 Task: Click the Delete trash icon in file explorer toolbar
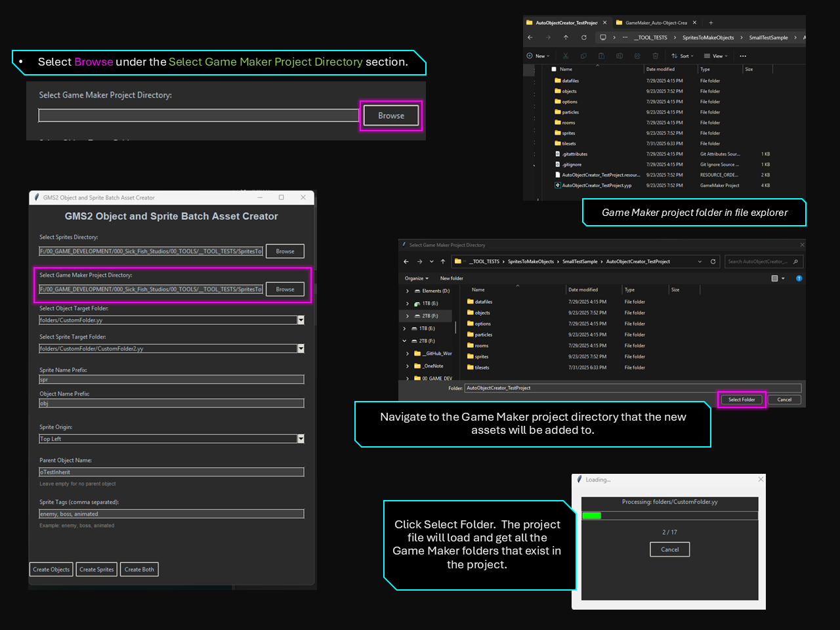click(655, 56)
